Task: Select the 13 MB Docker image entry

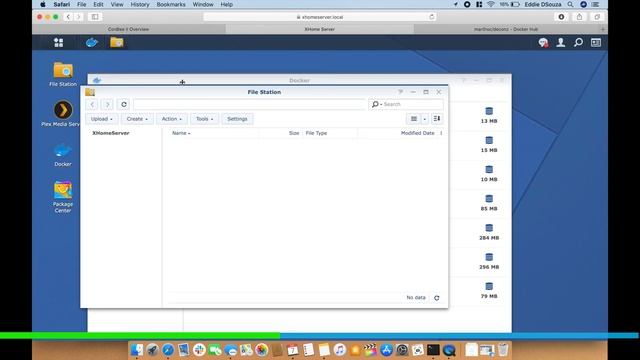Action: point(489,115)
